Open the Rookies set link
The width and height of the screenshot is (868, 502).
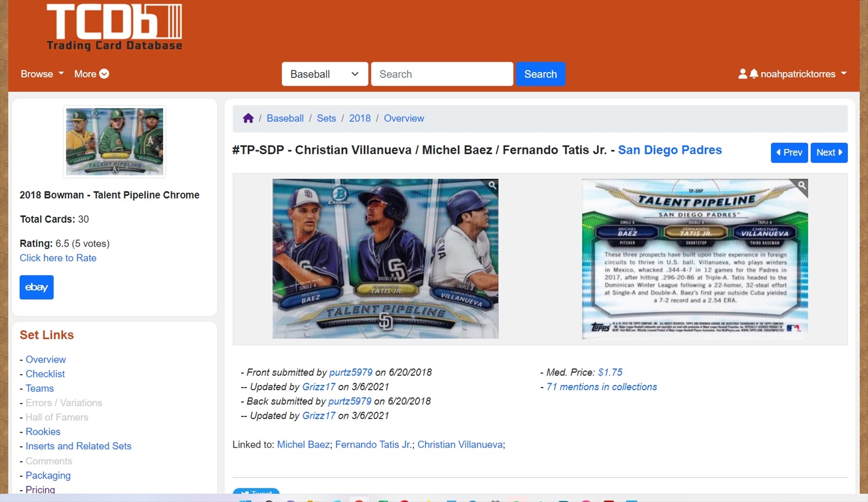point(43,432)
